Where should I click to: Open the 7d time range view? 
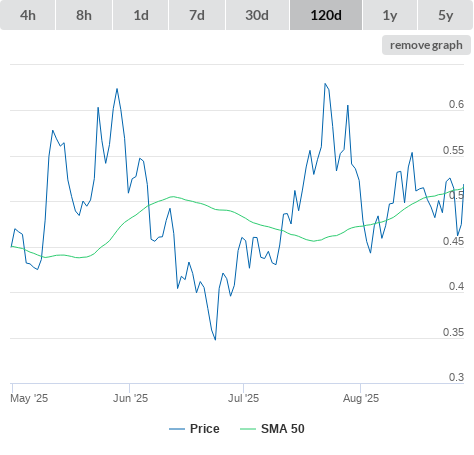(197, 15)
